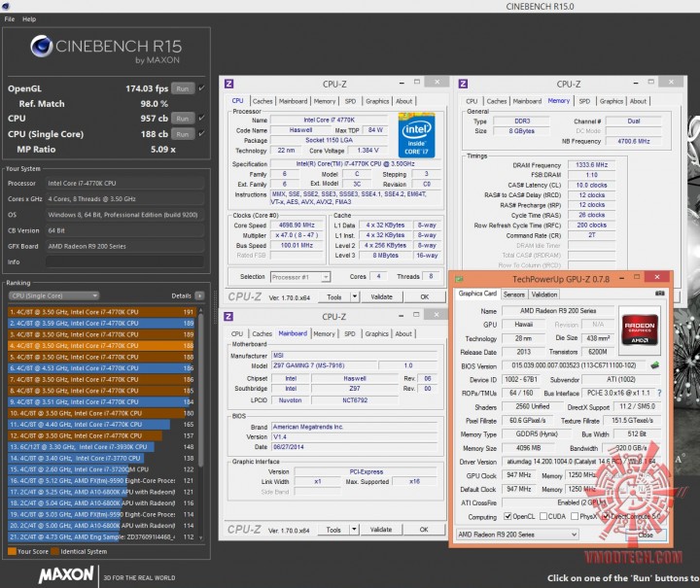This screenshot has height=588, width=700.
Task: Run the CPU benchmark
Action: point(183,119)
